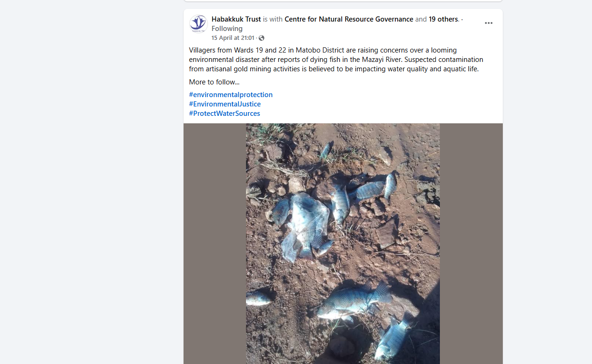The width and height of the screenshot is (592, 364).
Task: Click the globe Public audience icon
Action: click(261, 38)
